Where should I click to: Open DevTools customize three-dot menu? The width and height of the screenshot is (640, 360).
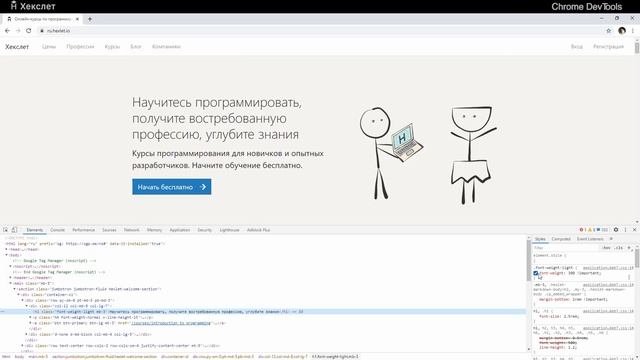coord(625,230)
